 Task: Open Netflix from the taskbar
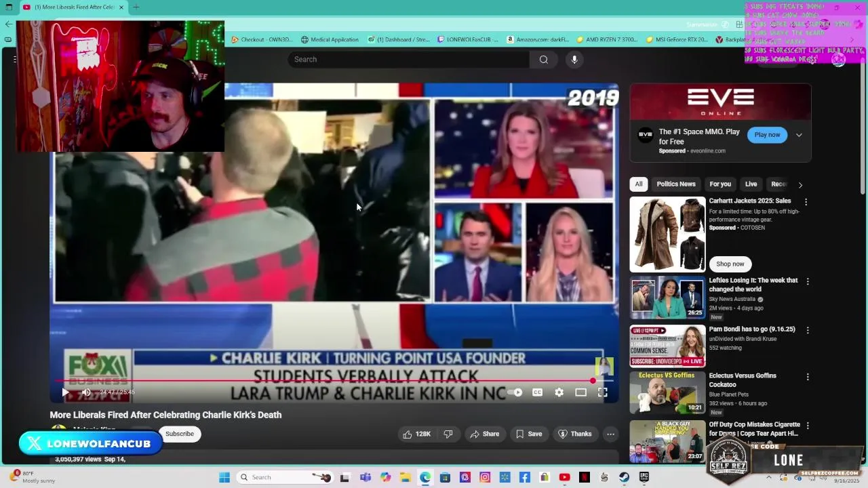(584, 477)
